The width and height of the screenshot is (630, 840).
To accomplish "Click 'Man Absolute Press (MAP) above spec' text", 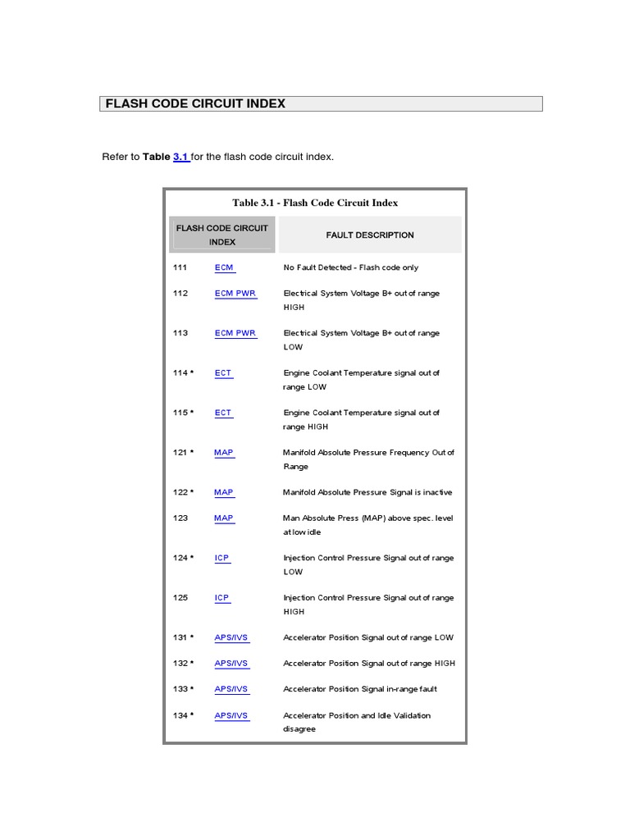I will [368, 525].
